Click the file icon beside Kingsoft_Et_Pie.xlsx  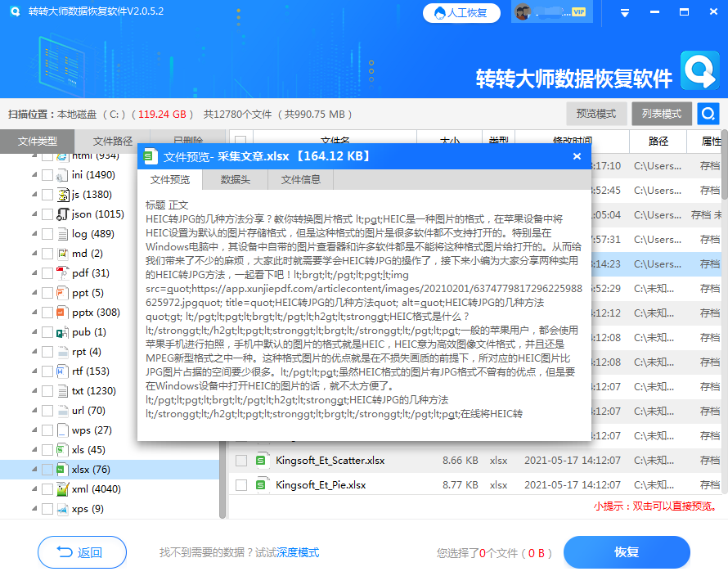point(262,485)
